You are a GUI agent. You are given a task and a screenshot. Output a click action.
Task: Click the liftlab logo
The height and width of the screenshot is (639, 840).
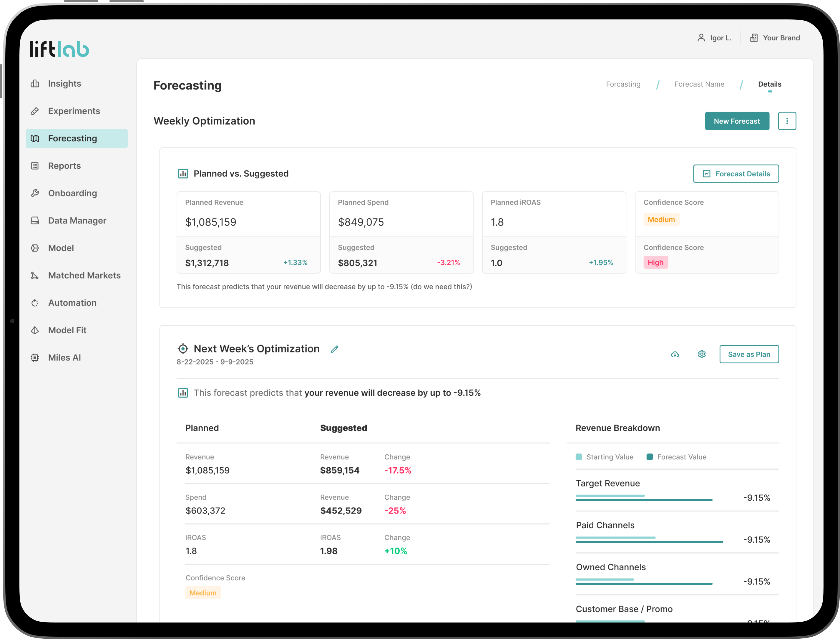tap(59, 49)
